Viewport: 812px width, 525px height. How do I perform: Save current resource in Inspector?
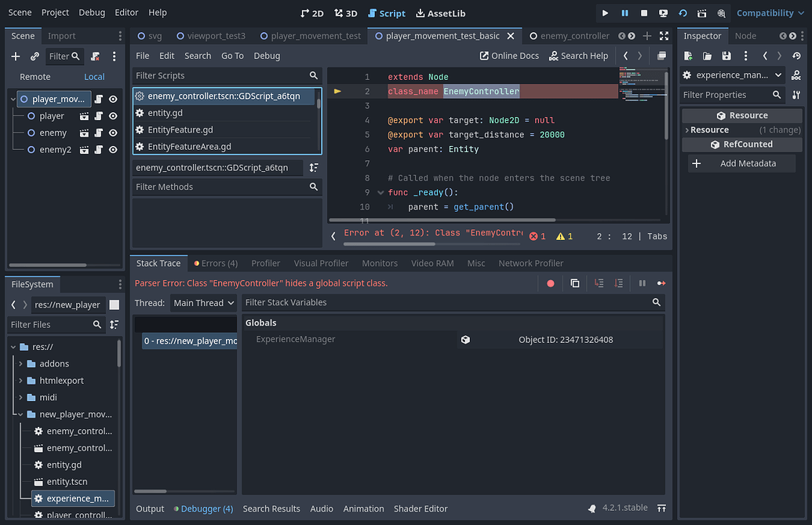click(x=726, y=56)
